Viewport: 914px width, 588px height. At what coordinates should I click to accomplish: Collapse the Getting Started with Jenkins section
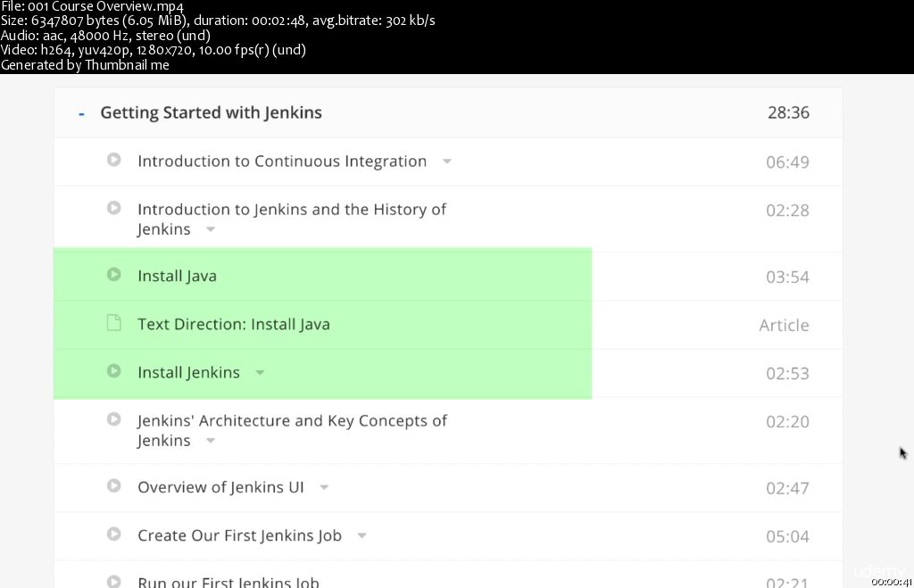coord(81,113)
